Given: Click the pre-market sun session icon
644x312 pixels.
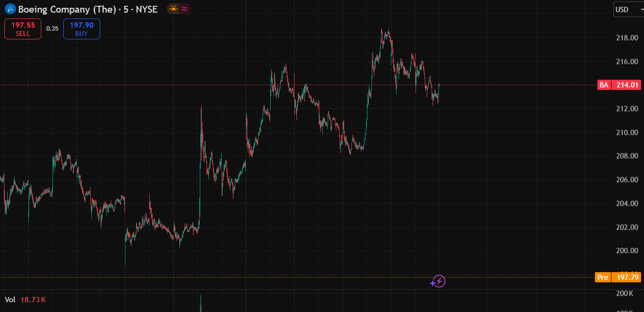Looking at the screenshot, I should [173, 9].
